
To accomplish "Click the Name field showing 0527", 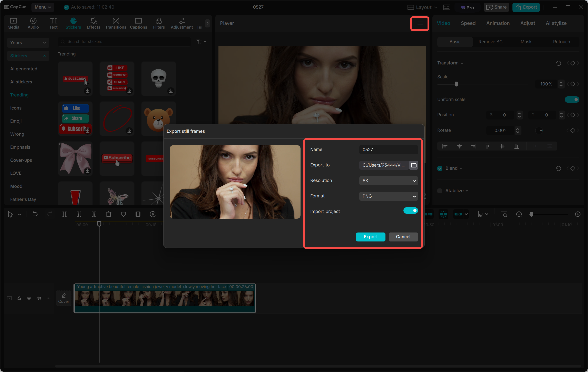I will click(x=388, y=149).
